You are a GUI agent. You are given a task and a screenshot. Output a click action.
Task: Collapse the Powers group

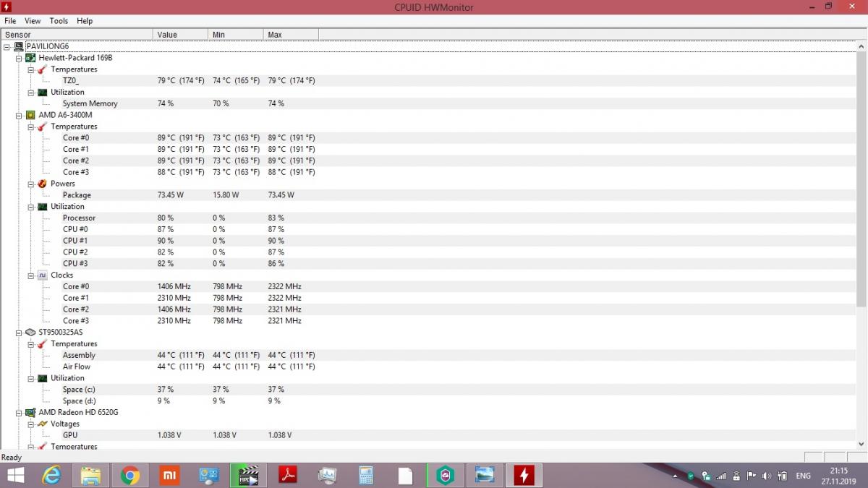31,184
